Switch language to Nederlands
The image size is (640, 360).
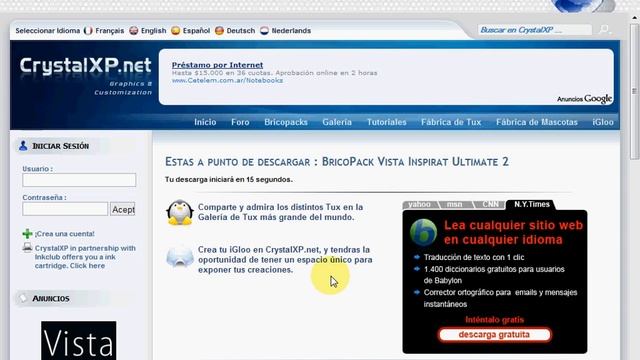[291, 31]
